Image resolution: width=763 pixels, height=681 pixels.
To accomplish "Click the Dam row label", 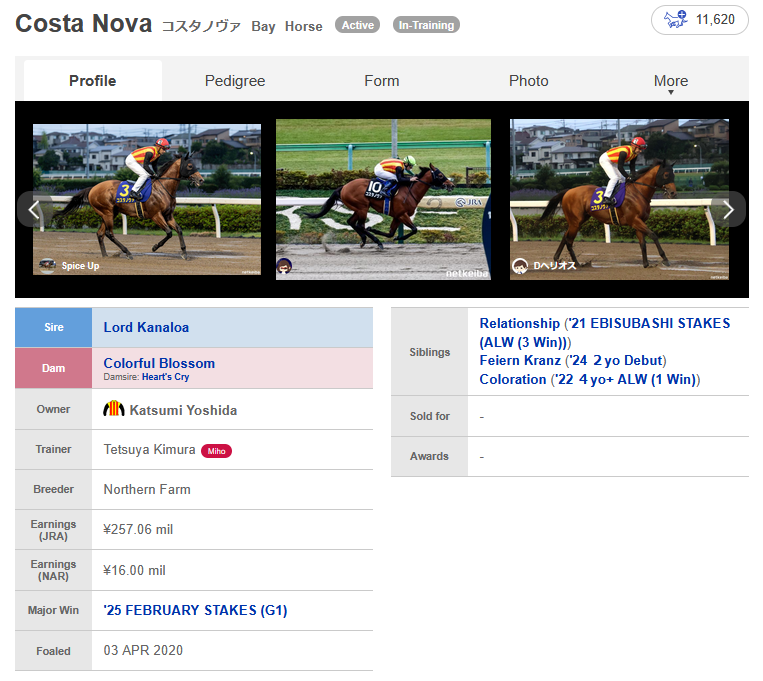I will point(54,368).
